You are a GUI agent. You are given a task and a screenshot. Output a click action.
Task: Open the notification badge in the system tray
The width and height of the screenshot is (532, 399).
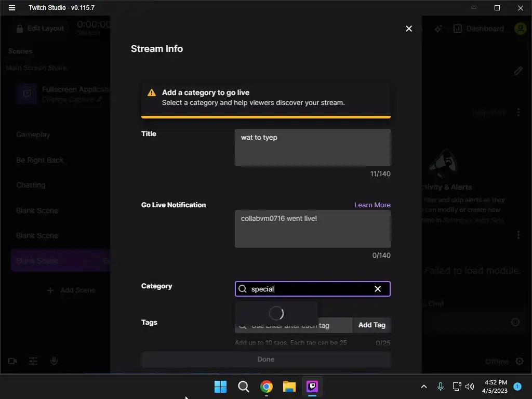click(x=517, y=387)
